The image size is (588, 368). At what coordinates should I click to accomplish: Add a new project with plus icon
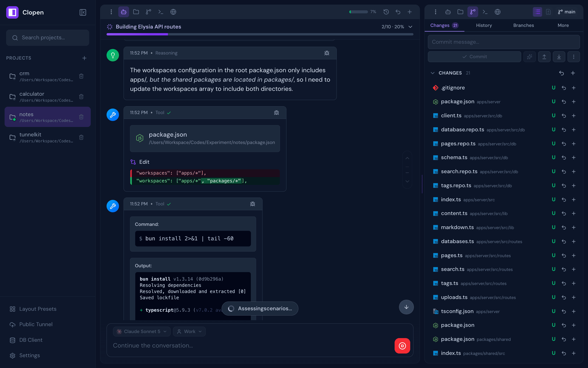point(84,58)
